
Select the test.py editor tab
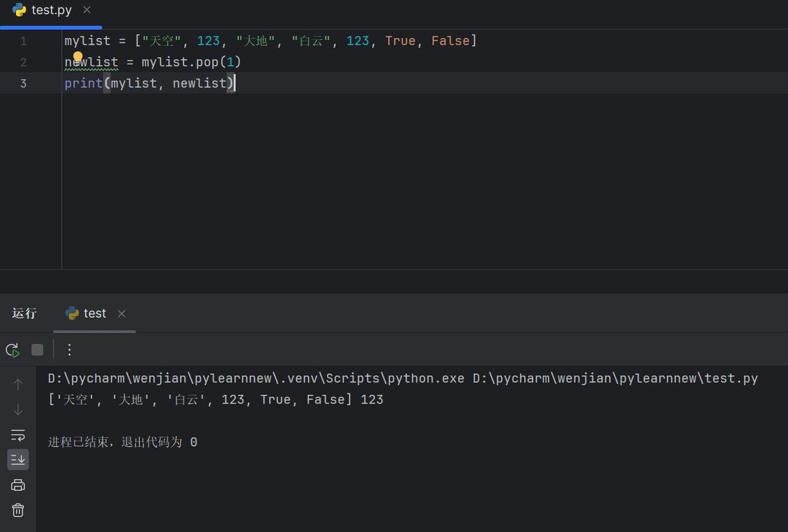pos(51,12)
